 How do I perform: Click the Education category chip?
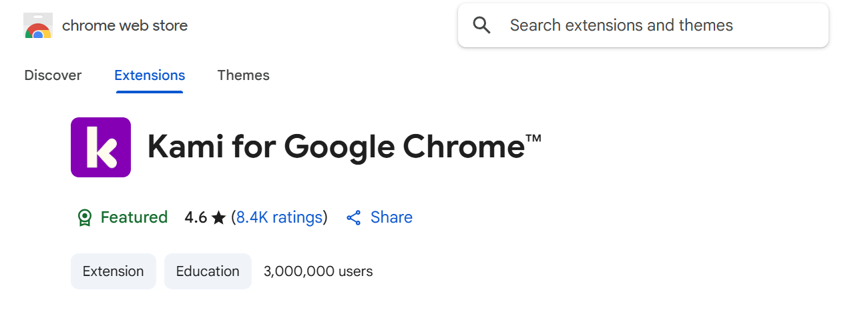tap(208, 271)
